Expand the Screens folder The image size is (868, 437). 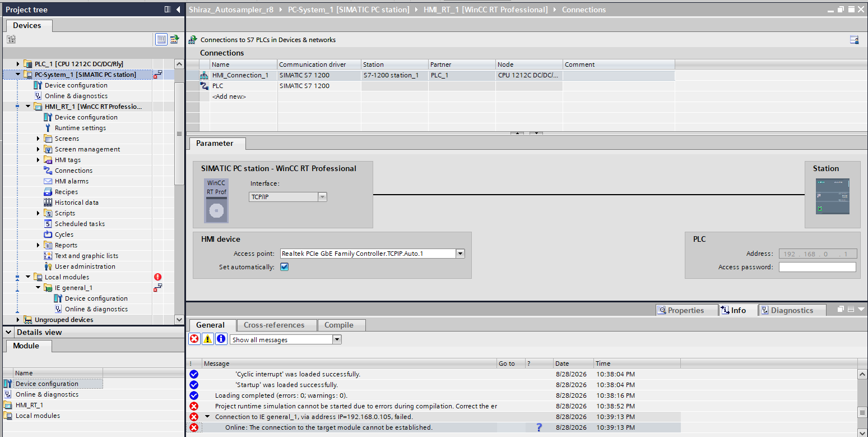click(x=38, y=139)
